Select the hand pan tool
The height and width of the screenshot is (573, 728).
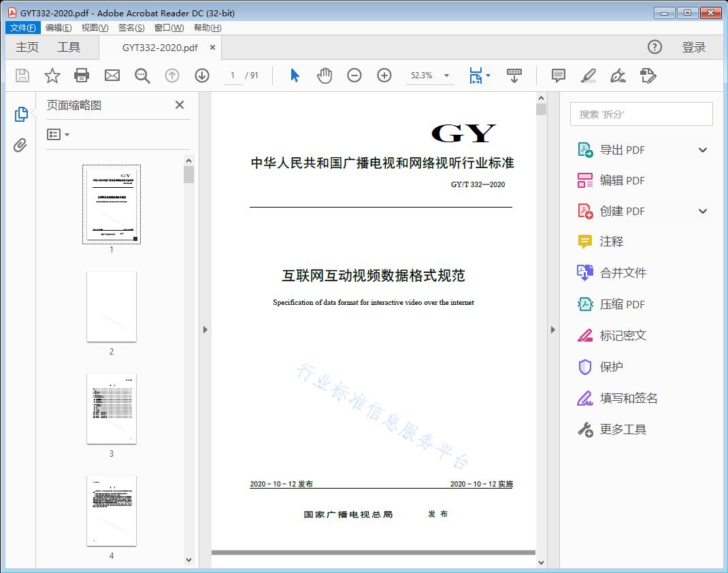[325, 76]
